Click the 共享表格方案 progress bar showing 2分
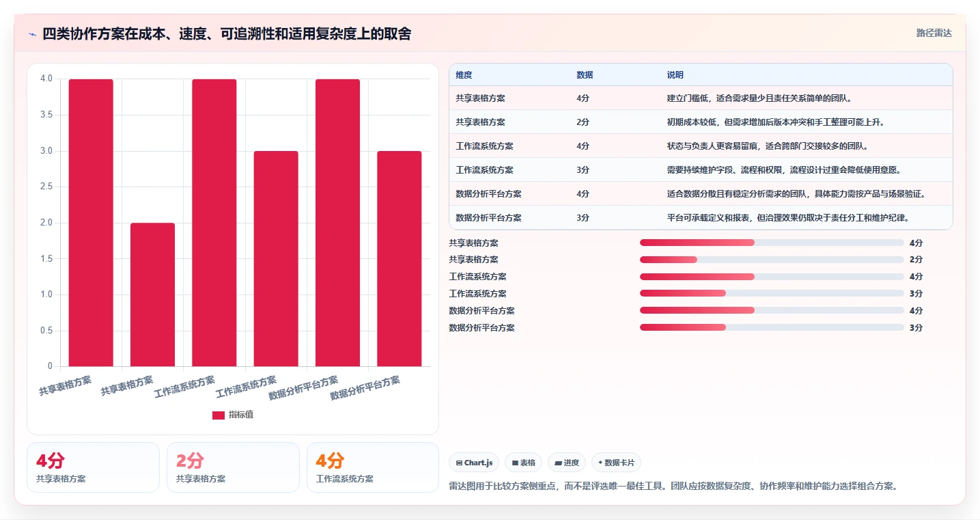 (x=772, y=260)
